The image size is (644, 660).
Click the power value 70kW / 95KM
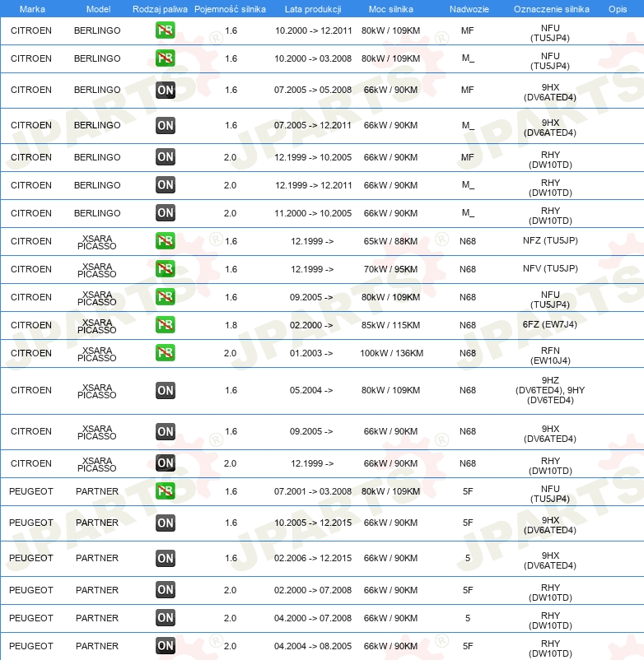point(391,269)
